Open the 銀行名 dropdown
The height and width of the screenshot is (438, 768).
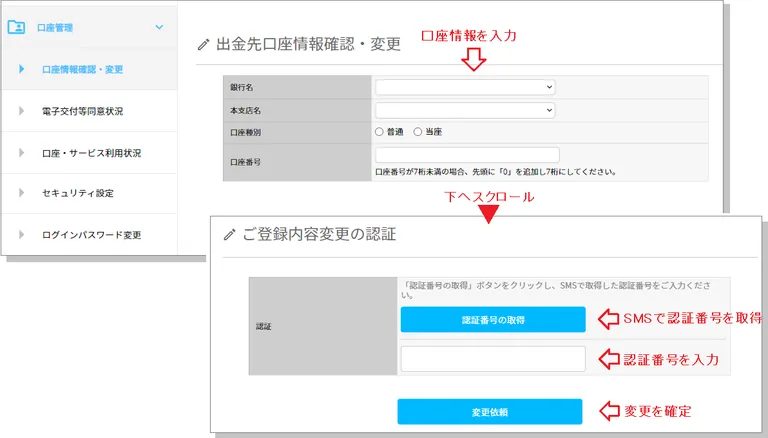click(x=465, y=87)
